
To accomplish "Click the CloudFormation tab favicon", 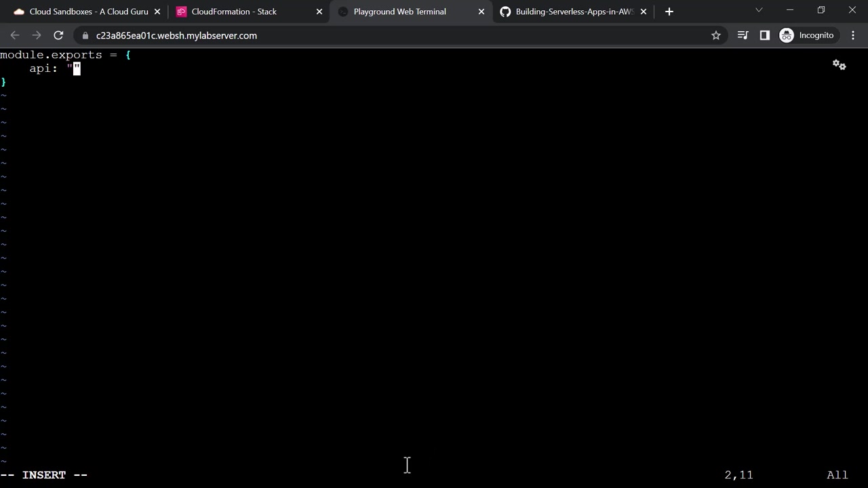I will pyautogui.click(x=181, y=12).
